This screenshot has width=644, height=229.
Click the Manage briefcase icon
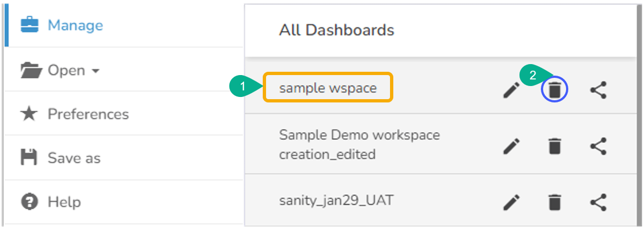coord(30,25)
